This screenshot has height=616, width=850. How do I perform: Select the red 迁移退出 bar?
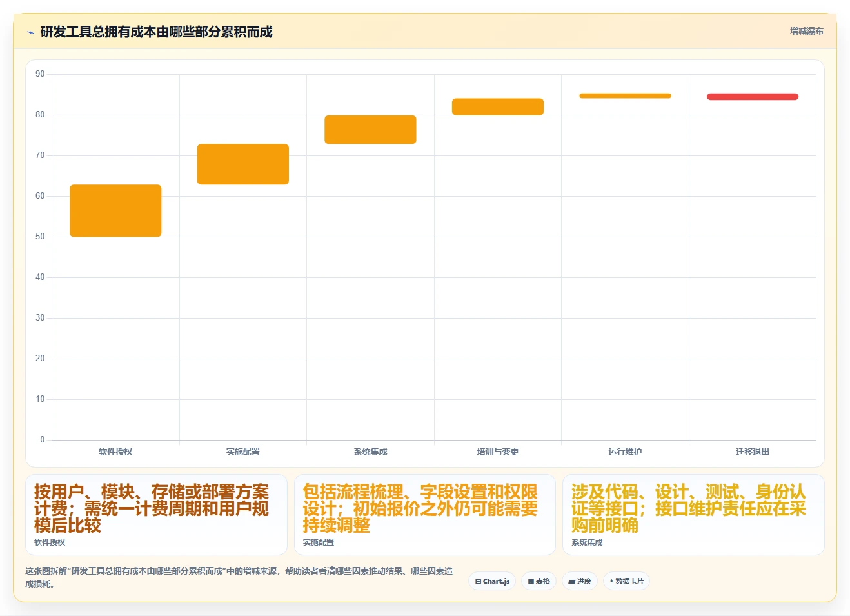point(753,97)
